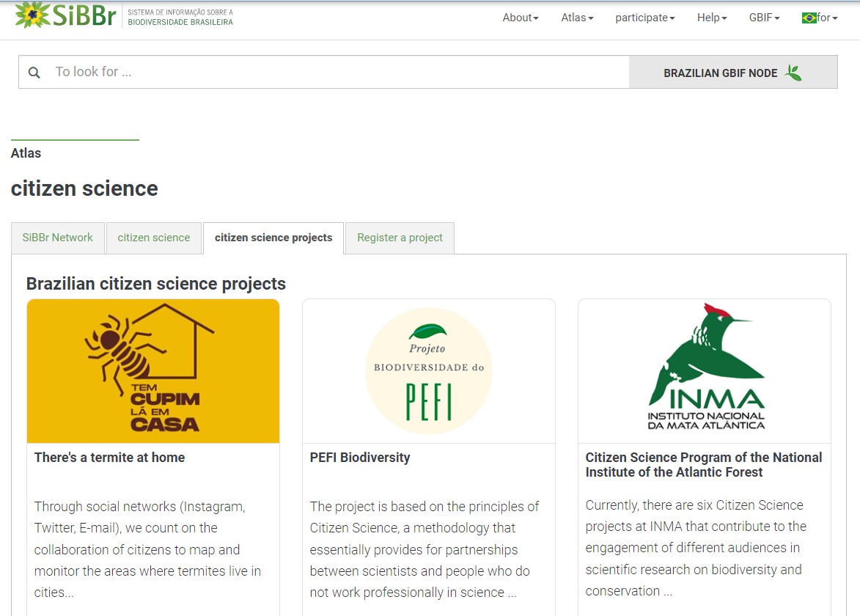Open the About dropdown menu

521,18
